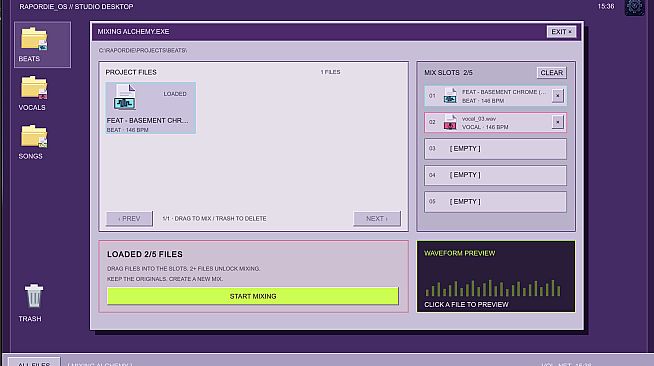Select empty mix slot 03
The width and height of the screenshot is (654, 366).
(495, 149)
